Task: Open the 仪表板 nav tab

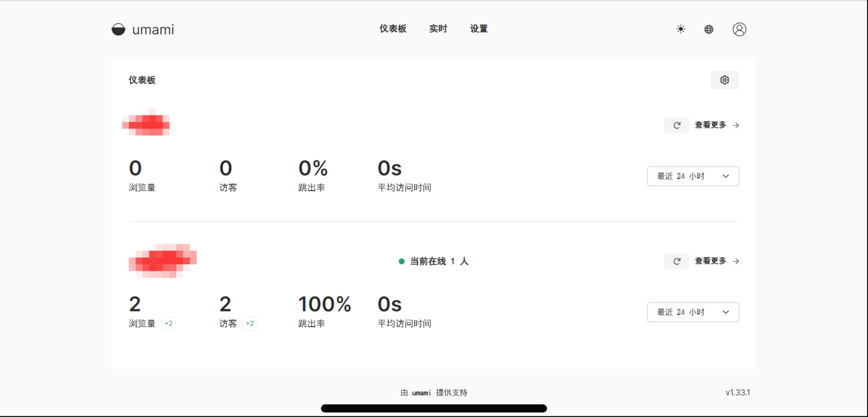Action: (393, 29)
